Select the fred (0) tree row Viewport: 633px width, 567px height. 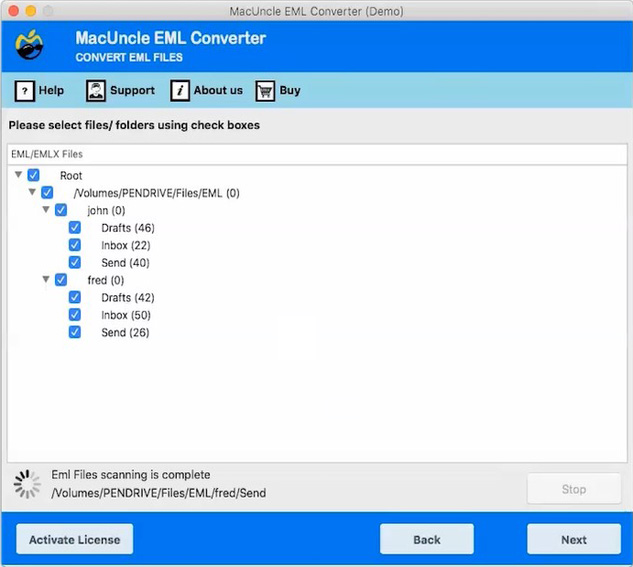[x=106, y=280]
